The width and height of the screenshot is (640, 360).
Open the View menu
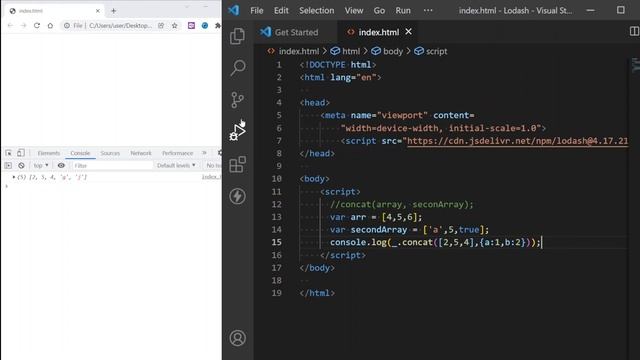(x=354, y=10)
